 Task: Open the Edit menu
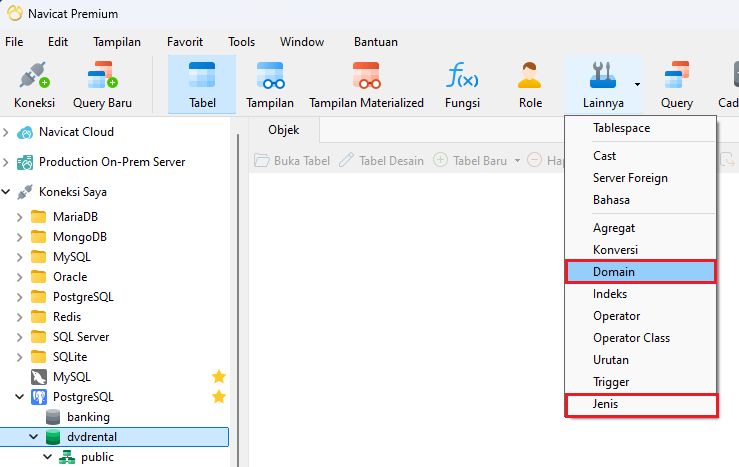tap(58, 42)
